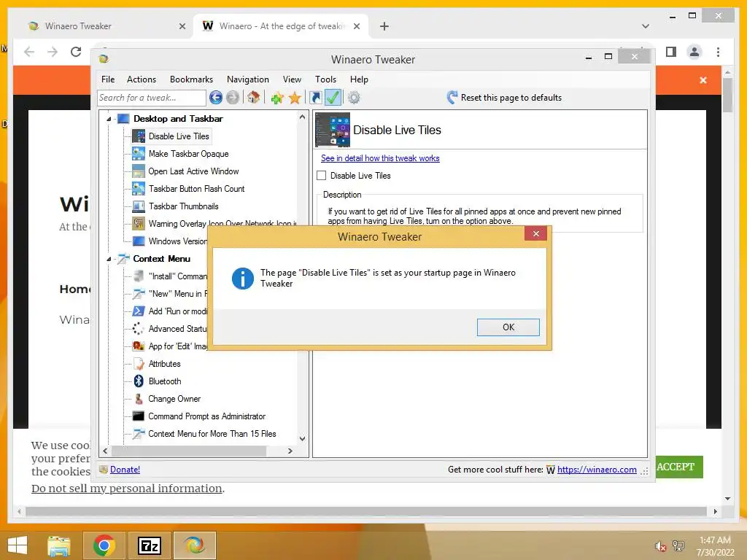
Task: Click tree horizontal scrollbar right arrow
Action: coord(290,451)
